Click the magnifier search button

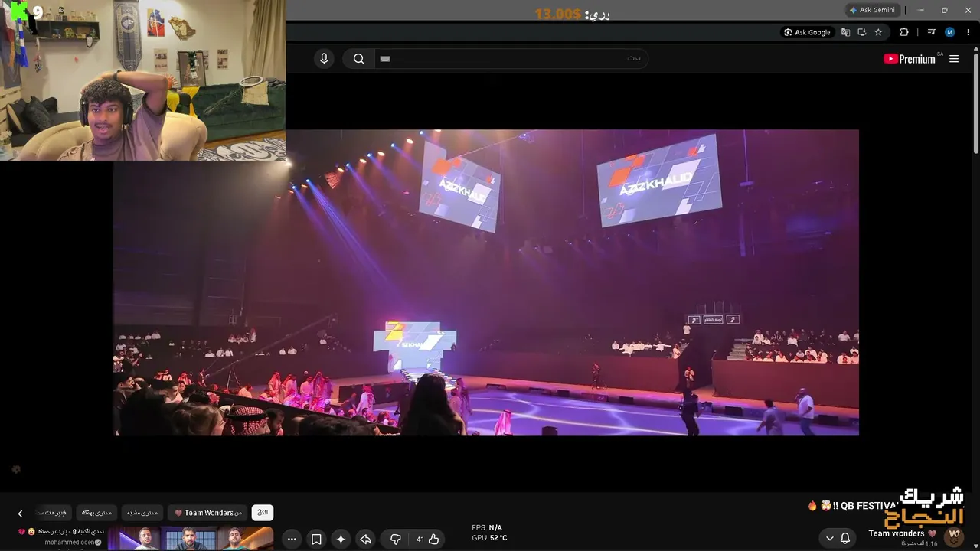(358, 59)
